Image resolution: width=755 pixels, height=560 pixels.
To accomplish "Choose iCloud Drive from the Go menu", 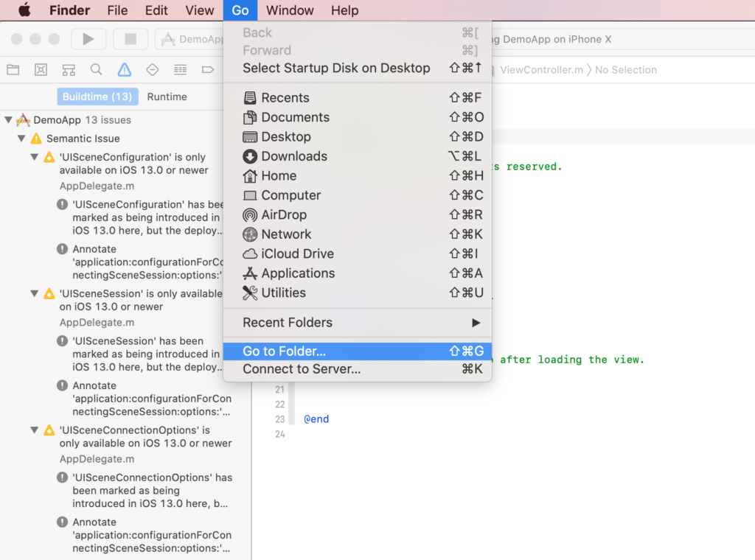I will point(358,253).
